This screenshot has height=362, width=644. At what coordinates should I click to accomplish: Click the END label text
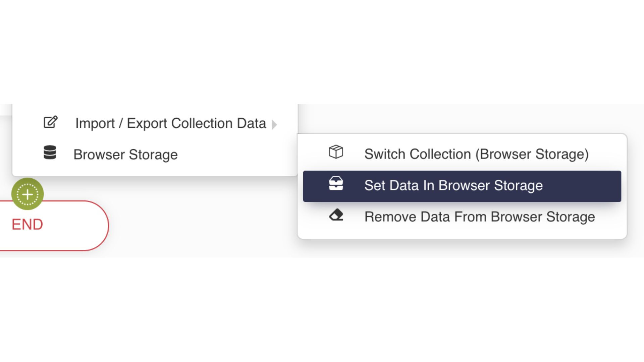coord(28,225)
